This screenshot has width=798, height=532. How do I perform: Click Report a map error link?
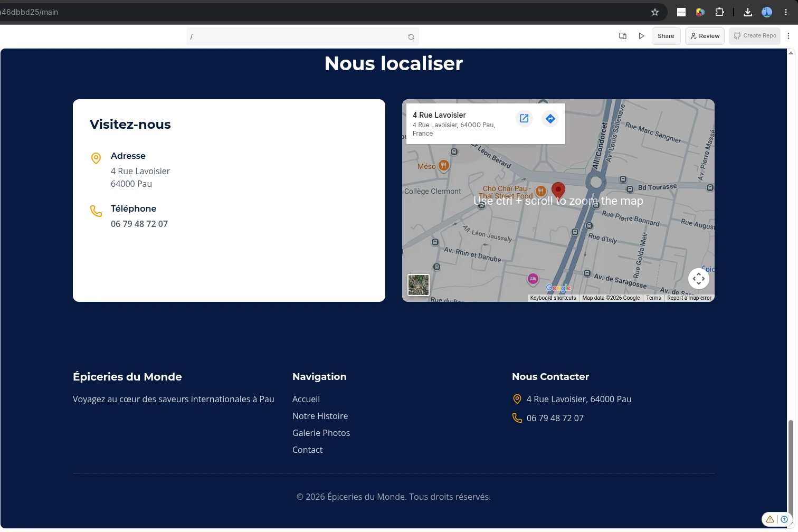[689, 298]
